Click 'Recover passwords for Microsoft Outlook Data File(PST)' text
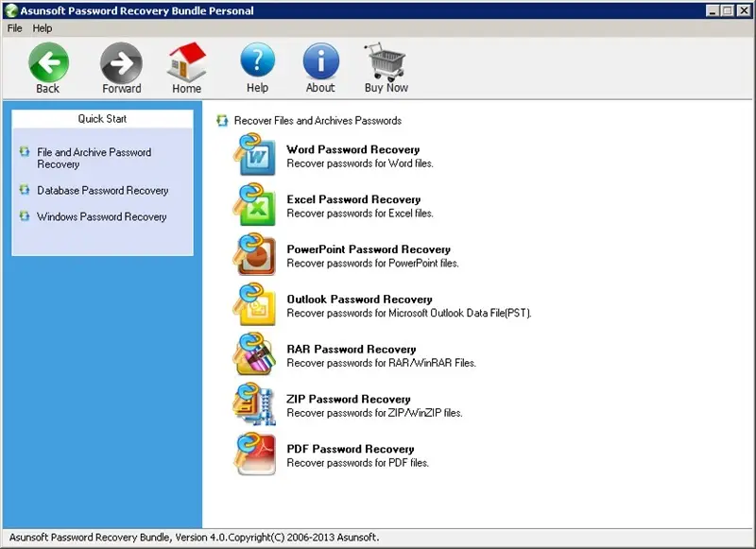Viewport: 756px width, 549px height. tap(409, 314)
